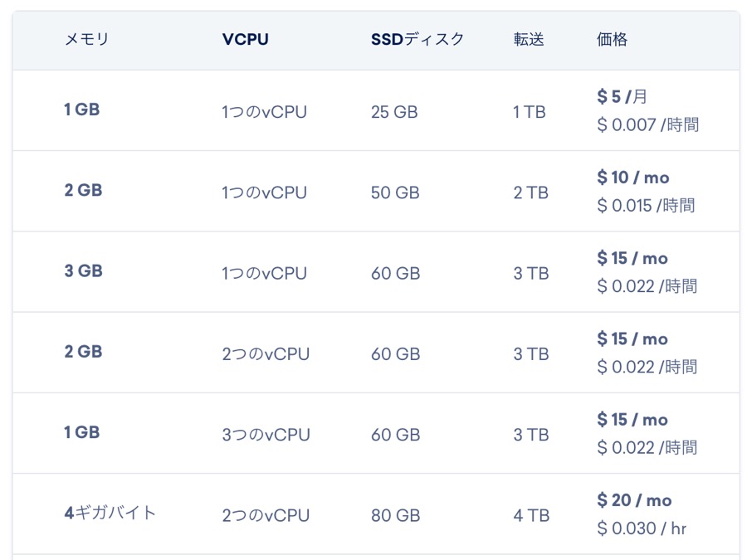Click the 3つのvCPU cell
This screenshot has height=560, width=747.
click(266, 435)
